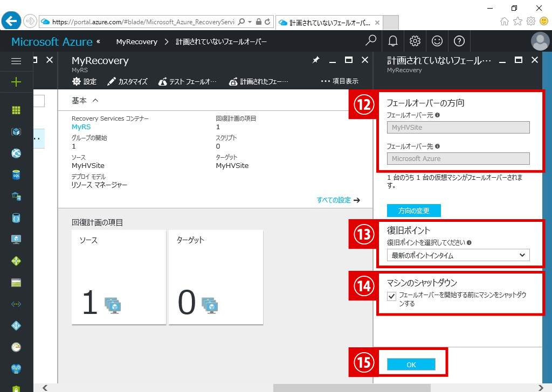Image resolution: width=552 pixels, height=392 pixels.
Task: Click info icon beside 復旧ポイントを選択してください
Action: tap(469, 243)
